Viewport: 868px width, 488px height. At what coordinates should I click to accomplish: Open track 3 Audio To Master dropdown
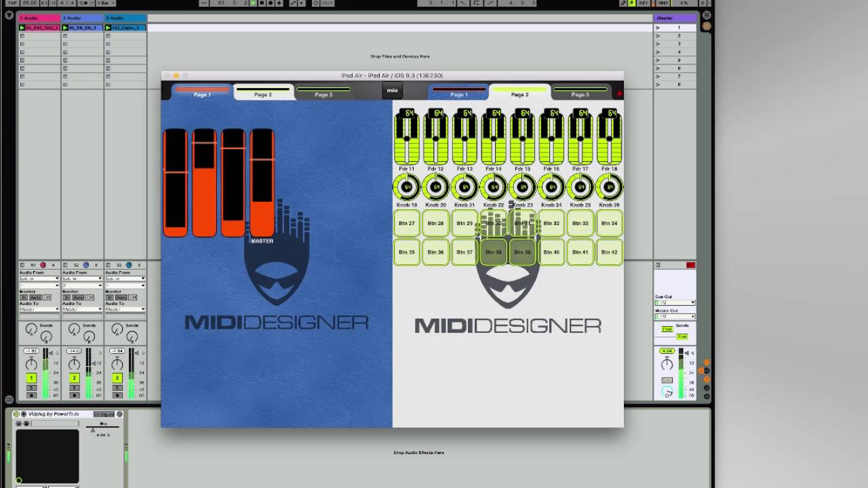coord(125,309)
